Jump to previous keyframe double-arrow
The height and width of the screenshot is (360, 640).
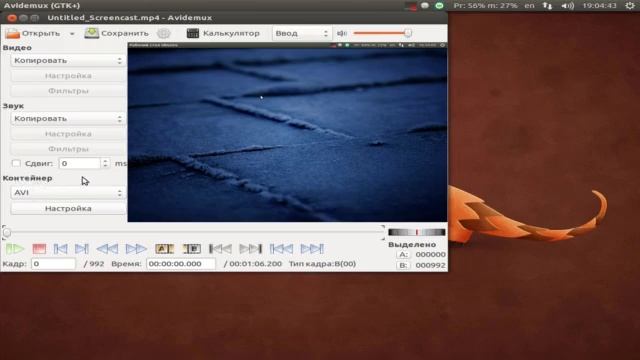tap(107, 249)
